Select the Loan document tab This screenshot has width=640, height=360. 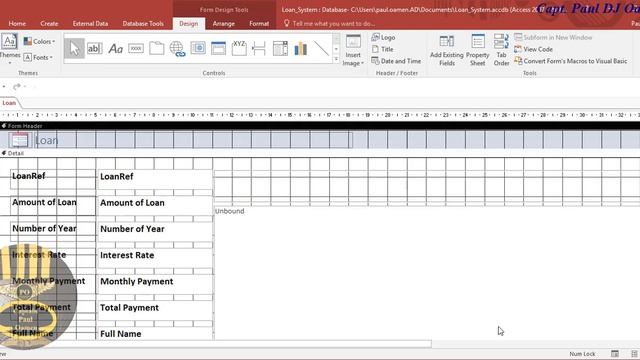point(9,103)
